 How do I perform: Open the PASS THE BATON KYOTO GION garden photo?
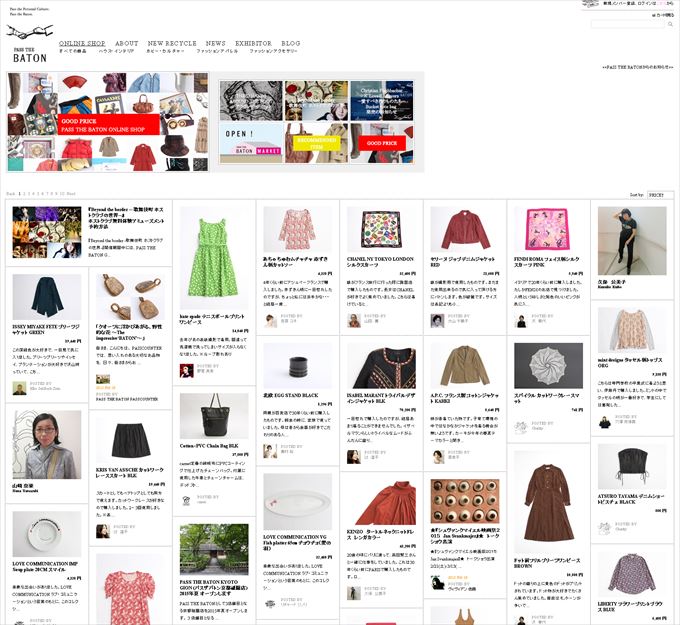tap(214, 550)
